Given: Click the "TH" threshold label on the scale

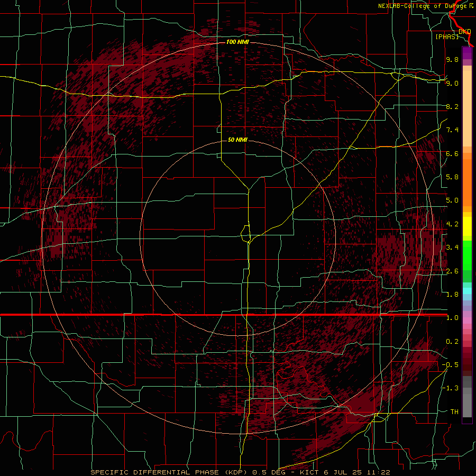Looking at the screenshot, I should [454, 412].
